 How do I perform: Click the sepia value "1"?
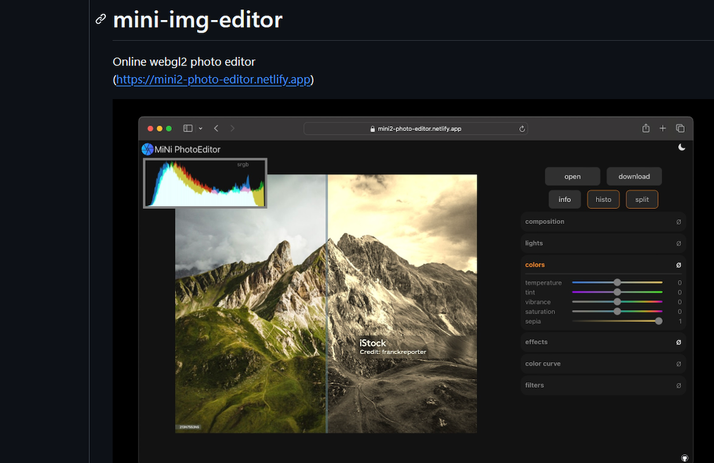pos(680,321)
